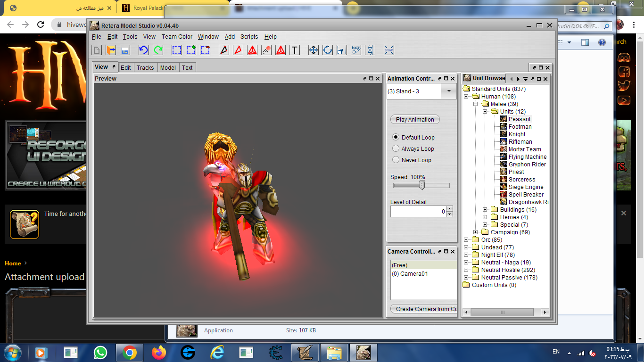This screenshot has width=644, height=362.
Task: Click the Snap toolbar icon
Action: pos(389,50)
